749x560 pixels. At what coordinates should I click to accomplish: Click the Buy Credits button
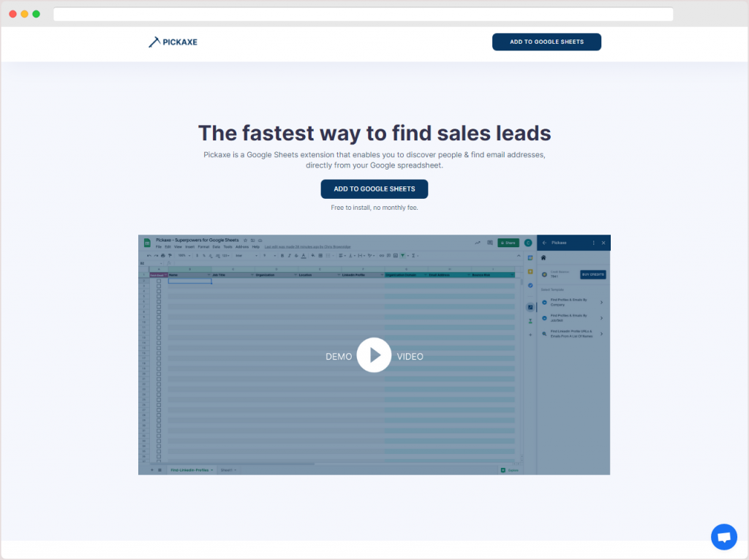[592, 275]
